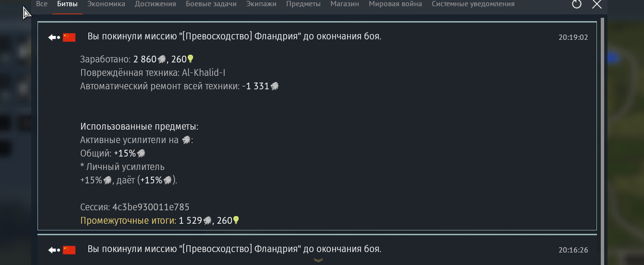Open the Предметы tab
Screen dimensions: 644x265
pos(304,4)
